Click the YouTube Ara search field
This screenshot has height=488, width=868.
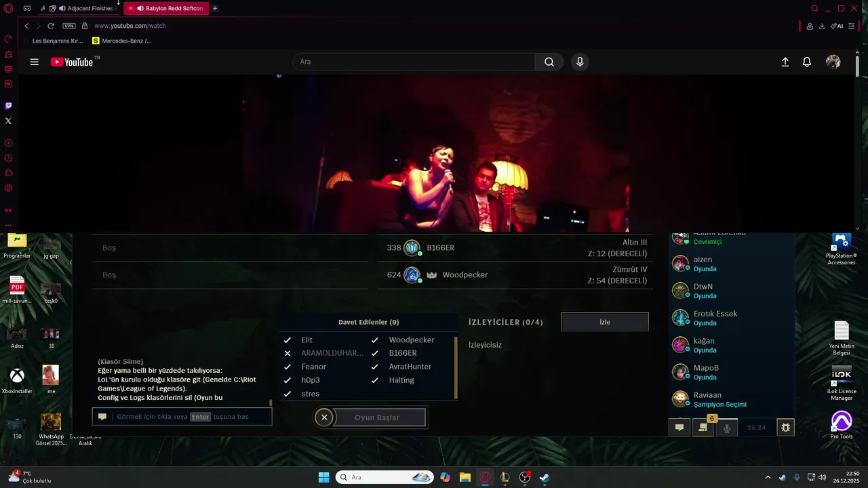[414, 62]
